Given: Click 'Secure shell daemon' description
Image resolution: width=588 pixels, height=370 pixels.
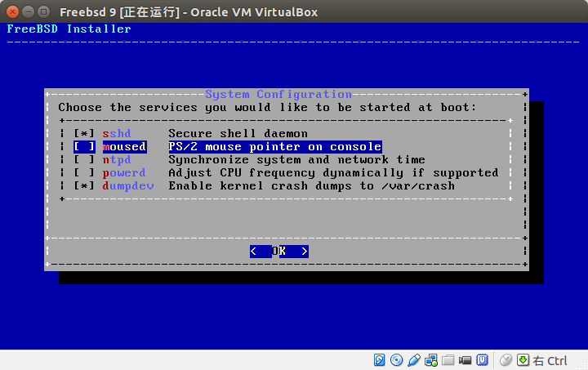Looking at the screenshot, I should click(238, 133).
